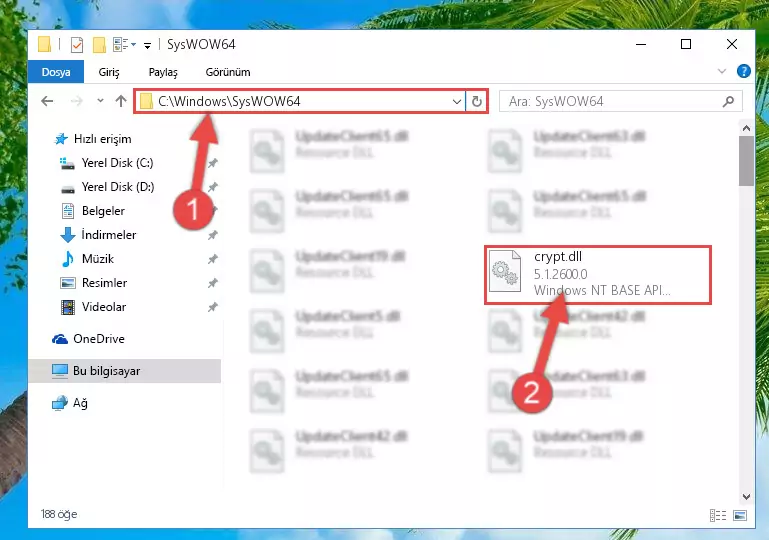Select Ağ in the navigation pane
Viewport: 769px width, 540px height.
pyautogui.click(x=70, y=403)
